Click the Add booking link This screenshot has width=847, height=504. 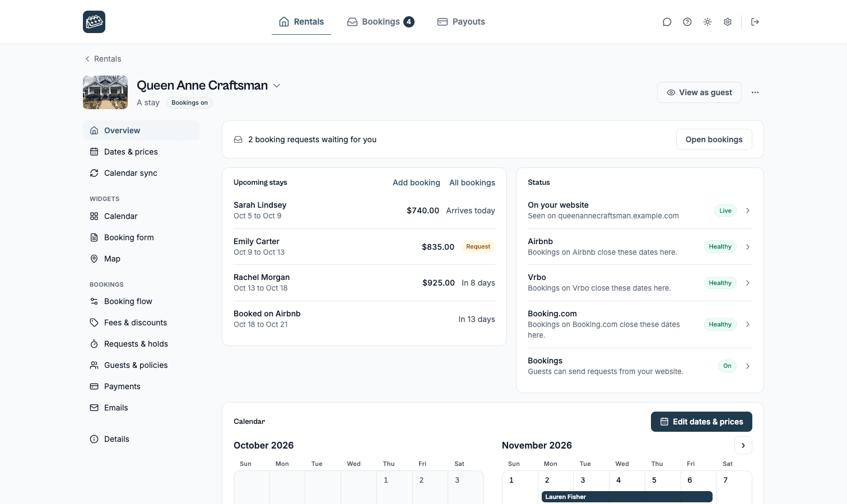click(x=416, y=183)
